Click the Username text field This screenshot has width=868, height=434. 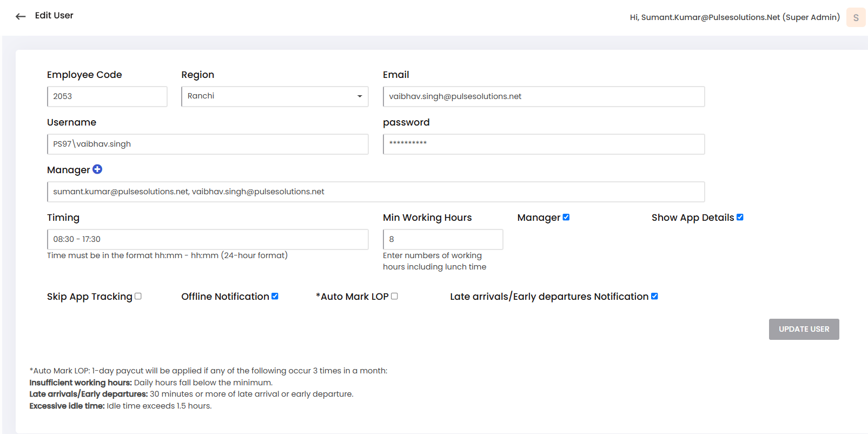[x=208, y=144]
